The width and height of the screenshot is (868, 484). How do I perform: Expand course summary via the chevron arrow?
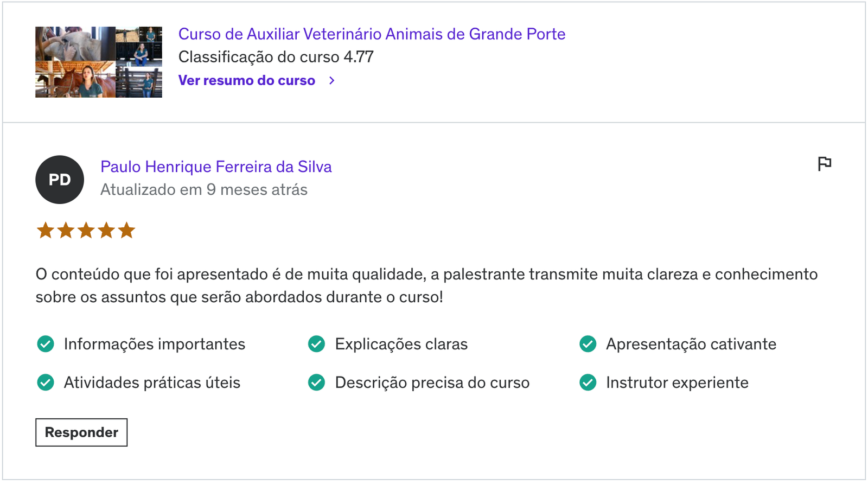332,80
